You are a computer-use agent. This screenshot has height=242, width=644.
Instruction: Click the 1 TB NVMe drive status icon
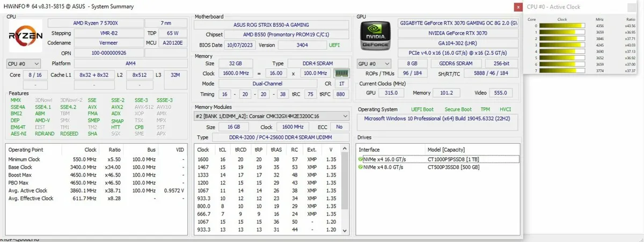pyautogui.click(x=360, y=159)
